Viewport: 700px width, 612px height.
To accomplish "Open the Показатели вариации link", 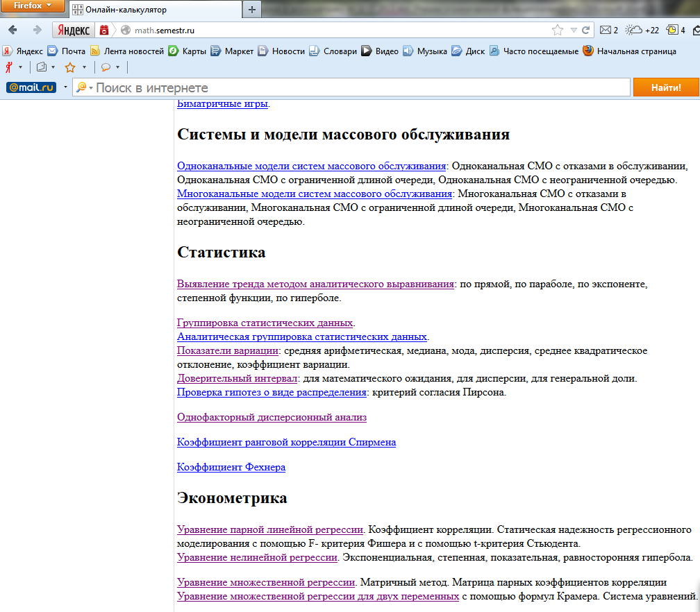I will pos(228,350).
